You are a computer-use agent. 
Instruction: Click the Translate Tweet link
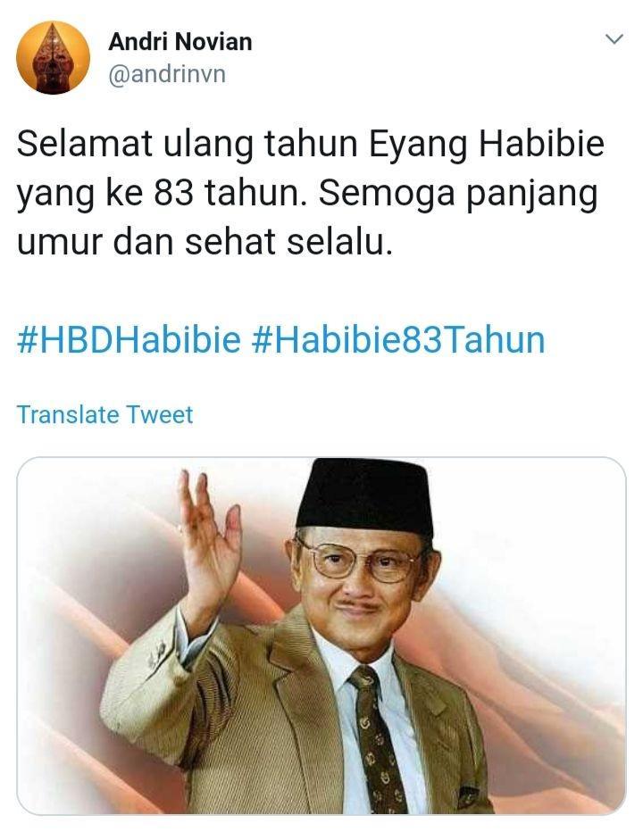pyautogui.click(x=105, y=414)
